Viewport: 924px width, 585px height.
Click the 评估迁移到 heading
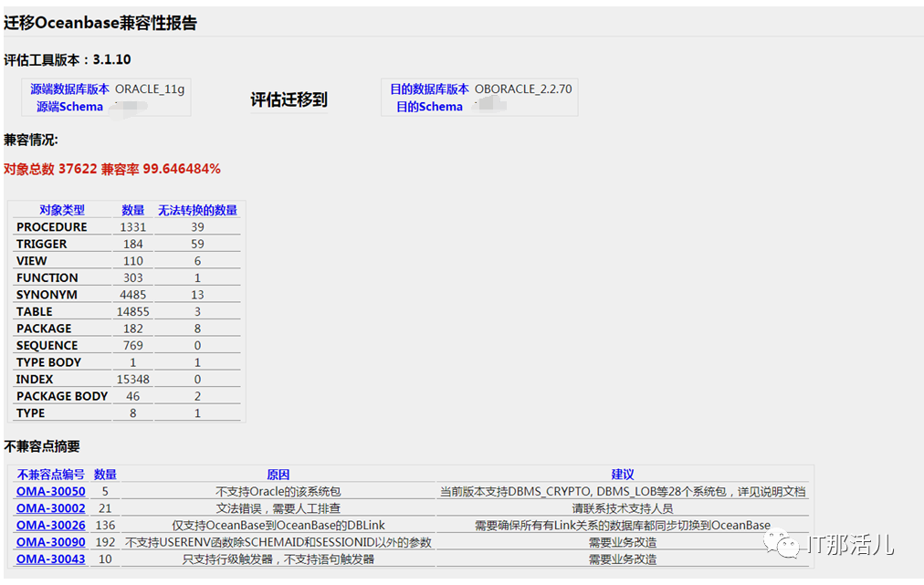click(x=289, y=99)
